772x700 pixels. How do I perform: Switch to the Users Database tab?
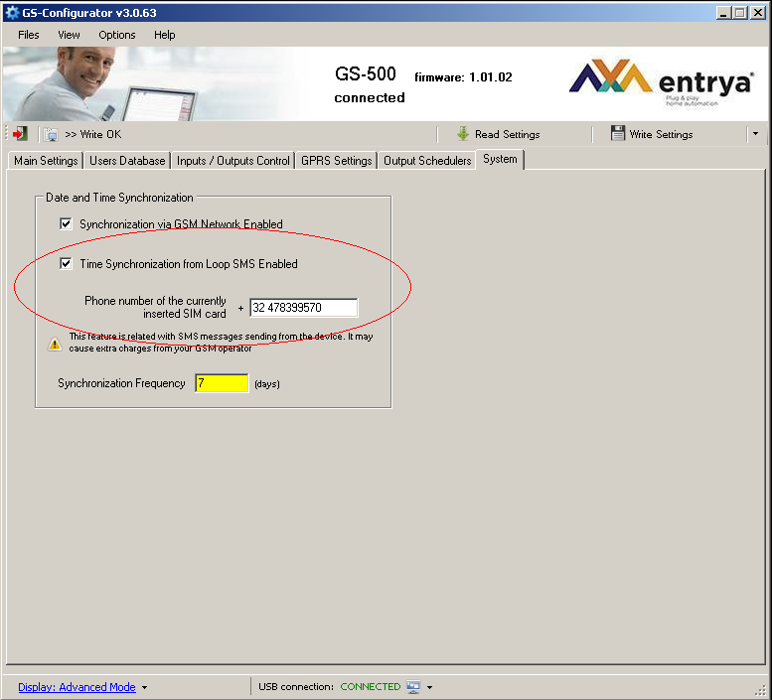click(x=127, y=161)
